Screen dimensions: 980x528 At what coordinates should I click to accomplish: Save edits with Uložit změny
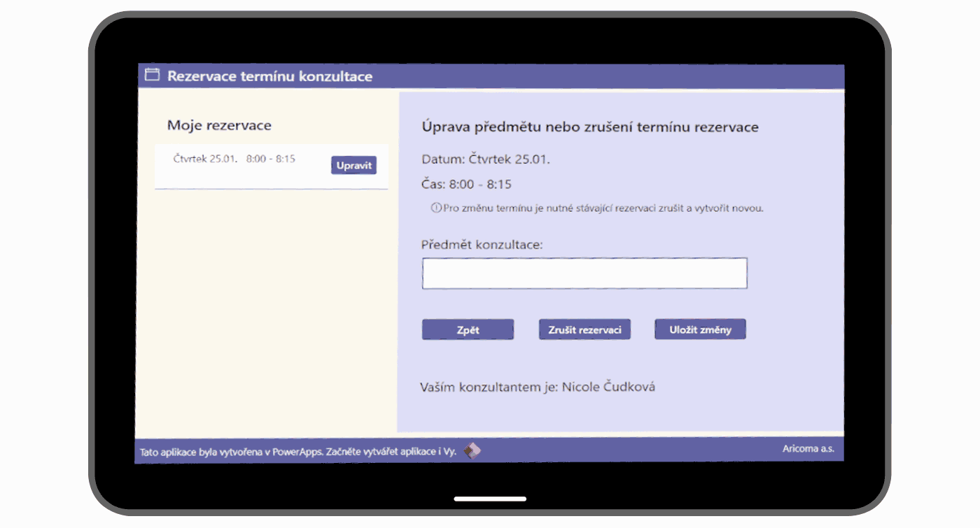coord(700,329)
